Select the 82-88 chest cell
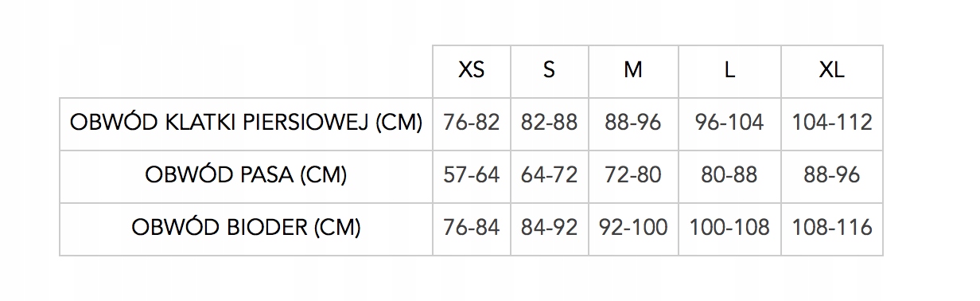Viewport: 980px width, 301px height. [549, 123]
